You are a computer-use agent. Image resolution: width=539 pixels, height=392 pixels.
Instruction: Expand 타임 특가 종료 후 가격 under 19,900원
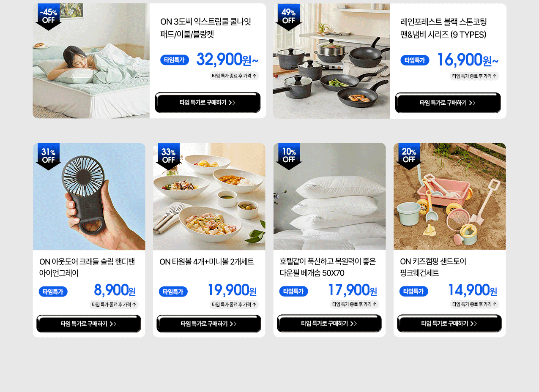point(234,304)
